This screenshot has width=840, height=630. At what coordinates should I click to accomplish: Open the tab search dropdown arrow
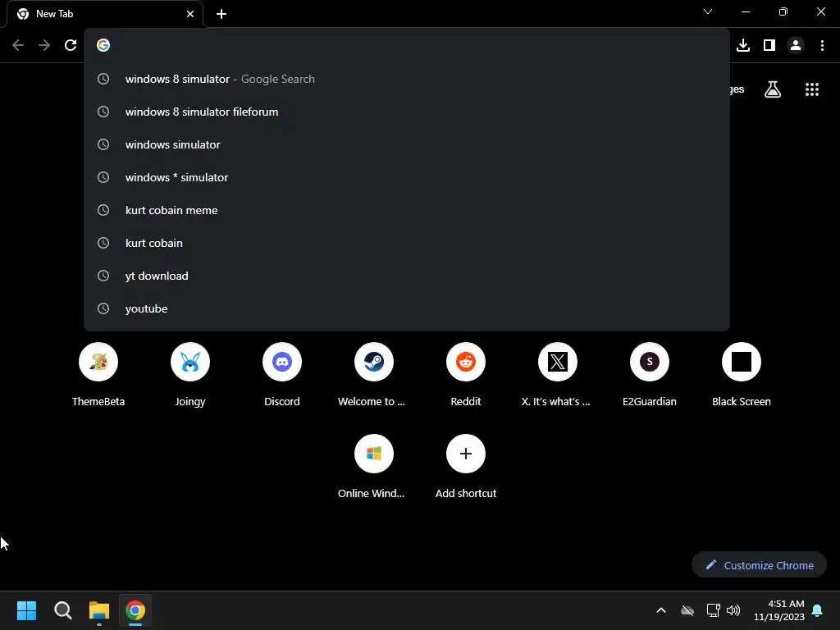click(708, 11)
